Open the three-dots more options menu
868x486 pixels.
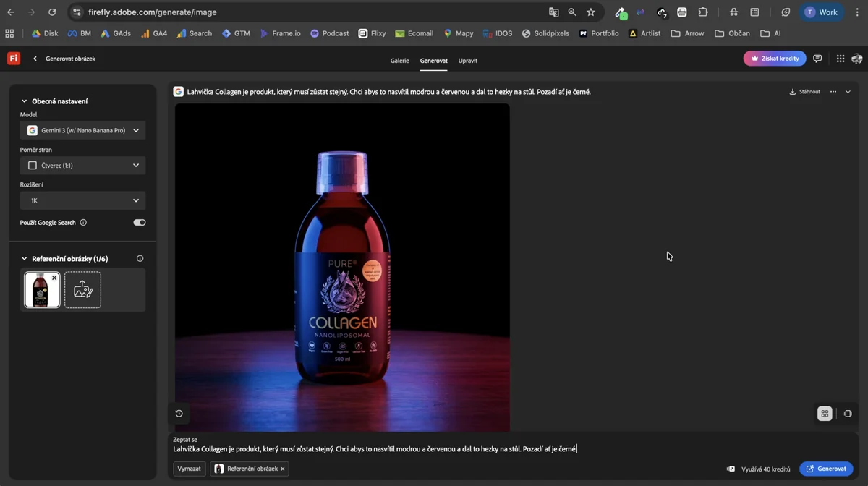point(833,92)
